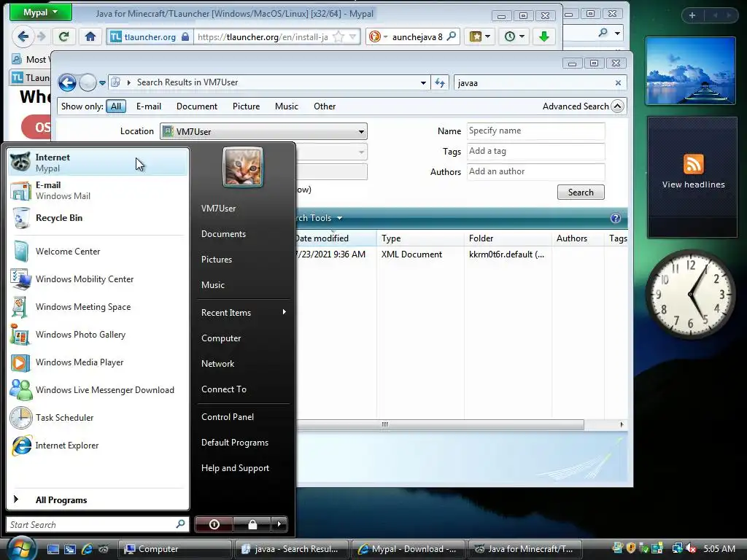Refresh the Search Results explorer view
Image resolution: width=747 pixels, height=560 pixels.
click(x=440, y=83)
